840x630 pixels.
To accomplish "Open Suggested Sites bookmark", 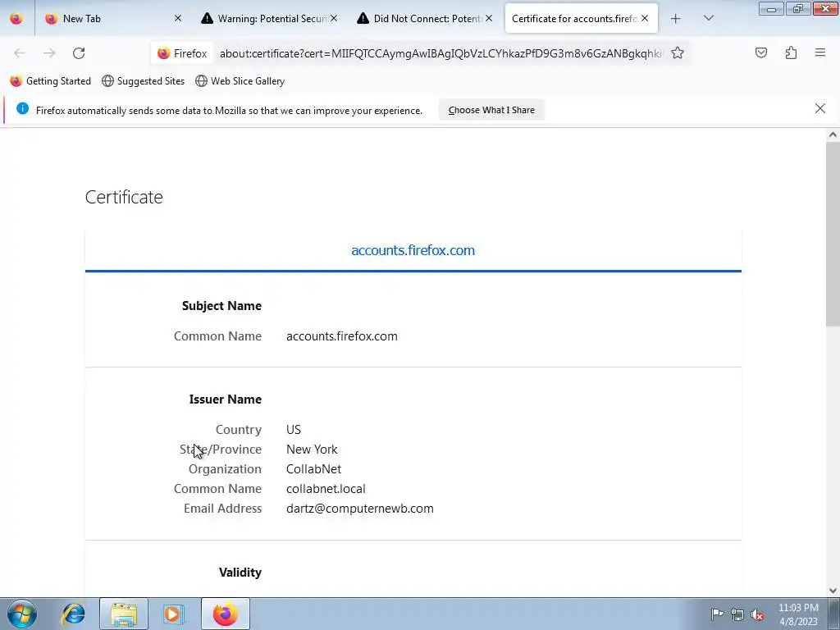I will [x=143, y=81].
